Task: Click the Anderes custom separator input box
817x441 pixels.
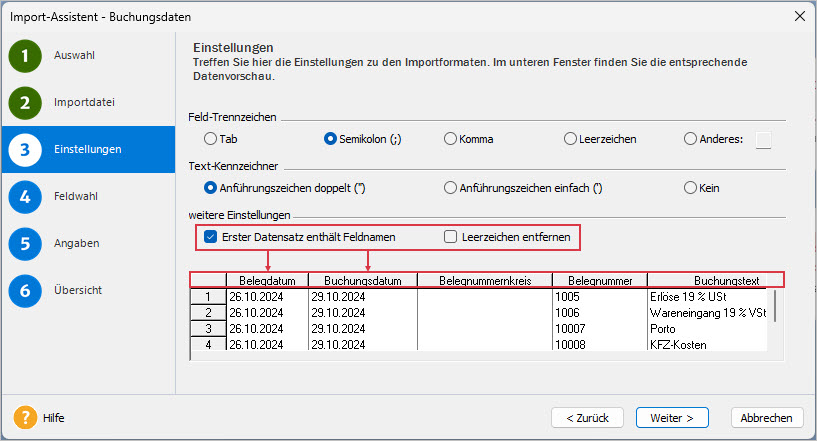Action: point(763,140)
